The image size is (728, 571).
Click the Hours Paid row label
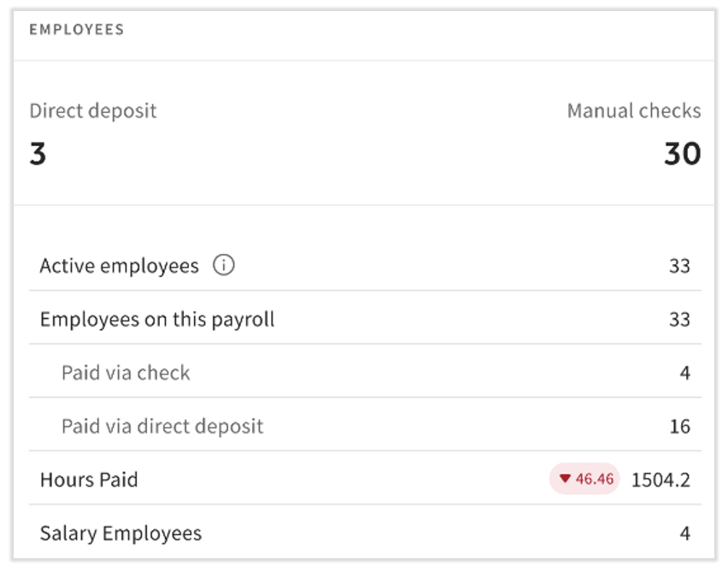point(89,480)
